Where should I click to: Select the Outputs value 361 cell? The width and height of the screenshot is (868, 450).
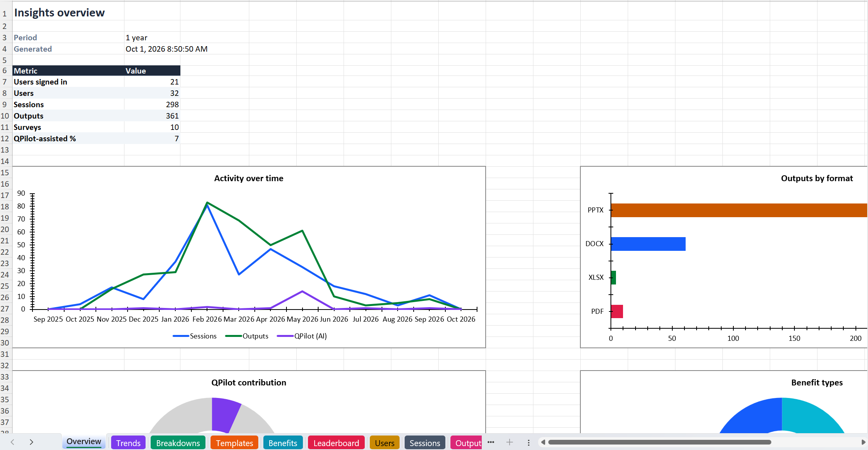tap(152, 116)
